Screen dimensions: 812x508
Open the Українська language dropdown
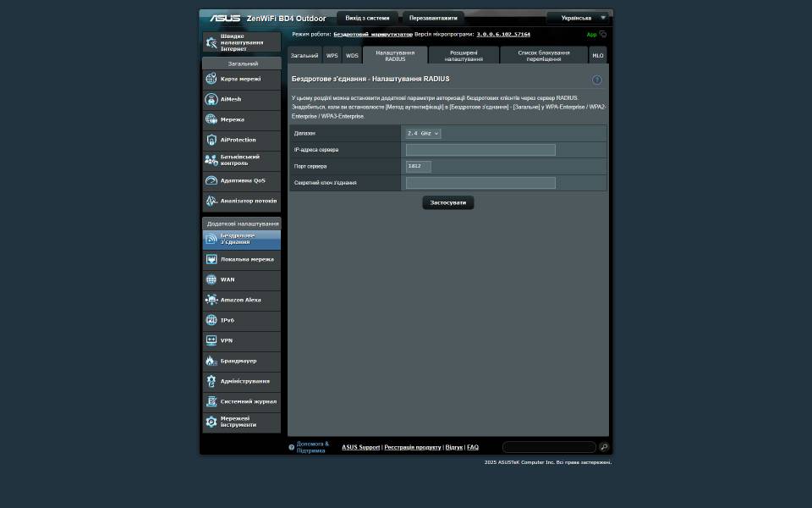[x=579, y=18]
